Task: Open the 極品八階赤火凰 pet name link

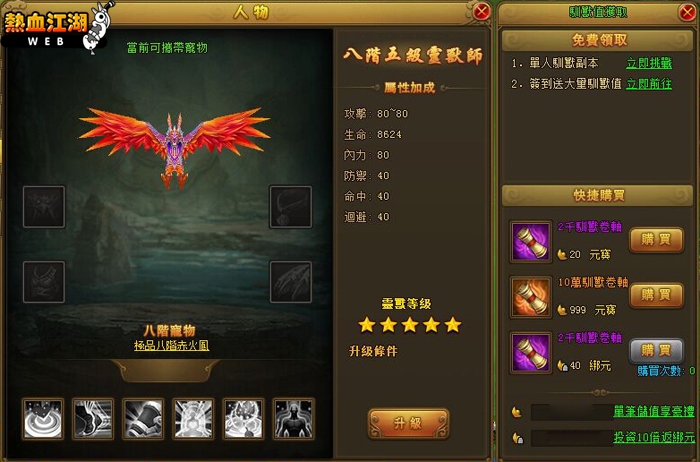Action: pos(171,345)
